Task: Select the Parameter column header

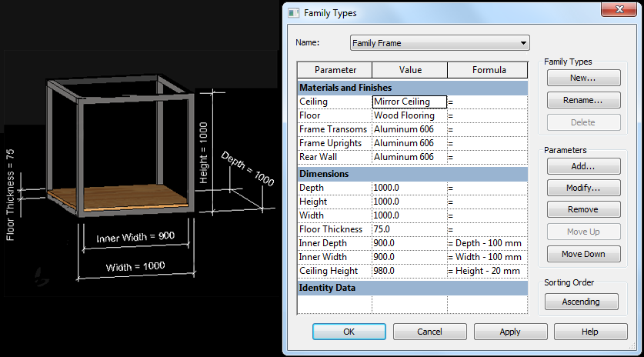Action: [x=335, y=70]
